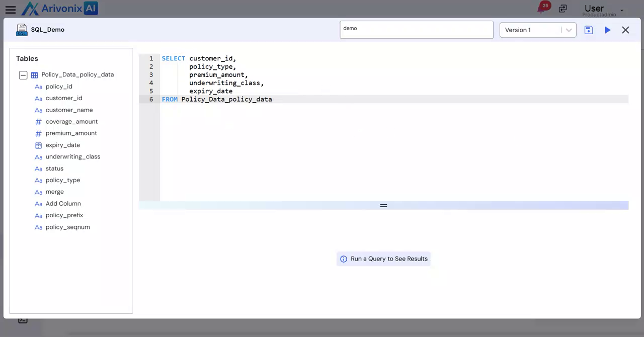Close the SQL_Demo editor dialog

click(x=625, y=30)
